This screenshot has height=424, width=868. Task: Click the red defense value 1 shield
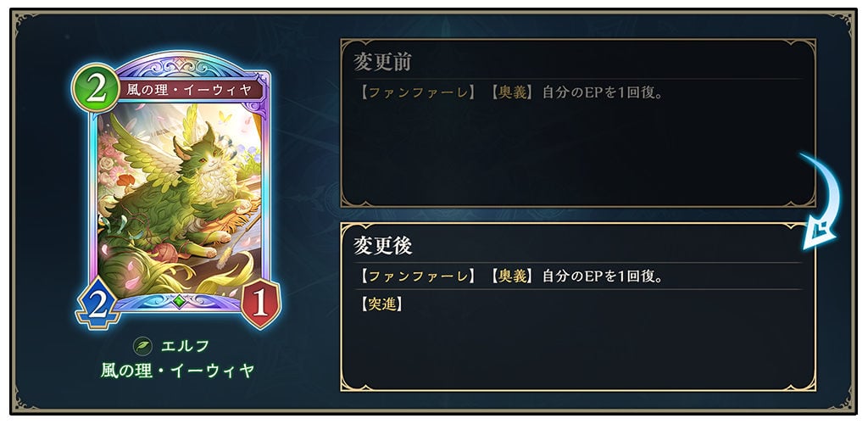pyautogui.click(x=261, y=304)
